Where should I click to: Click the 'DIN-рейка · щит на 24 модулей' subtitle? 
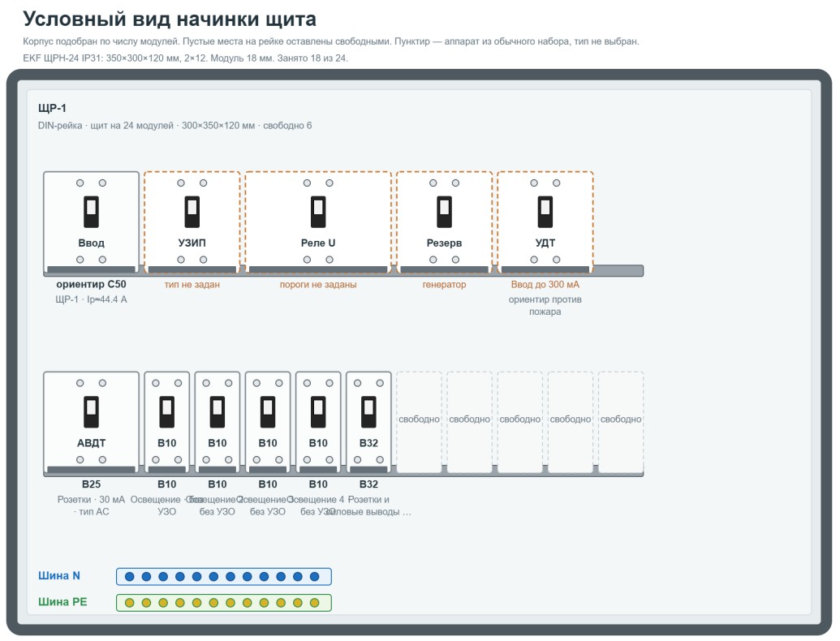(x=174, y=125)
